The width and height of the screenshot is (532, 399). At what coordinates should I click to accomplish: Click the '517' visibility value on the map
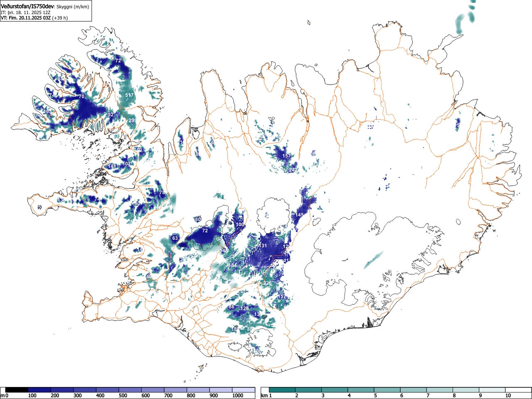130,96
